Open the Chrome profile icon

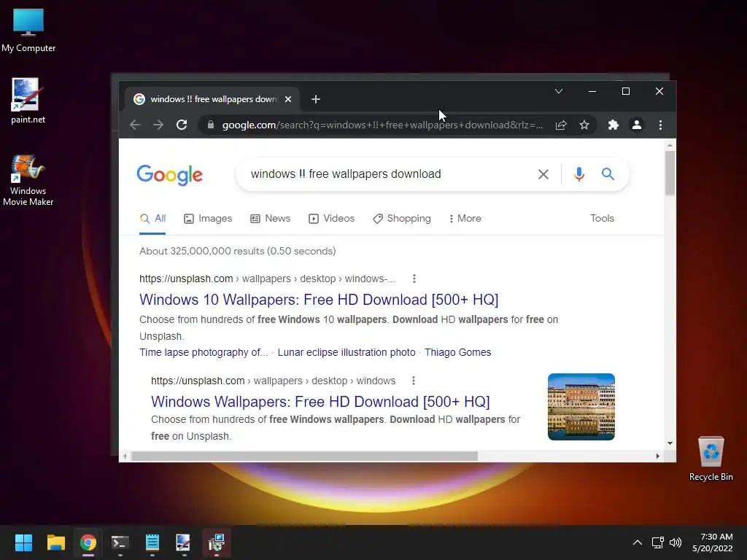(636, 125)
